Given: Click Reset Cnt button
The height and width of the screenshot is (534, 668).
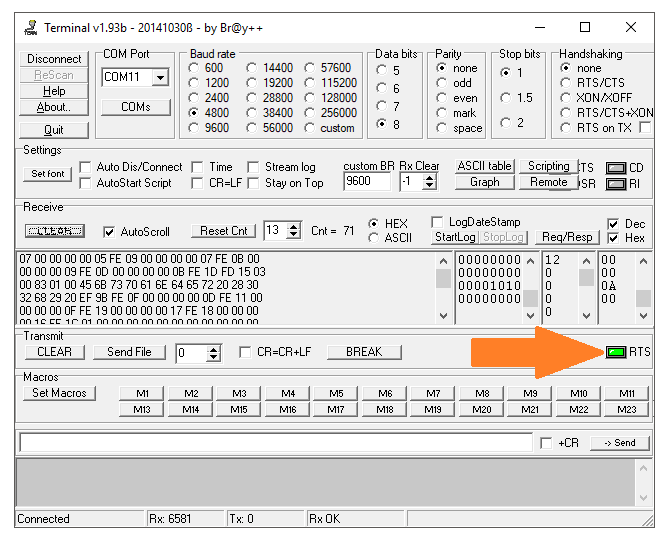Looking at the screenshot, I should (x=223, y=231).
